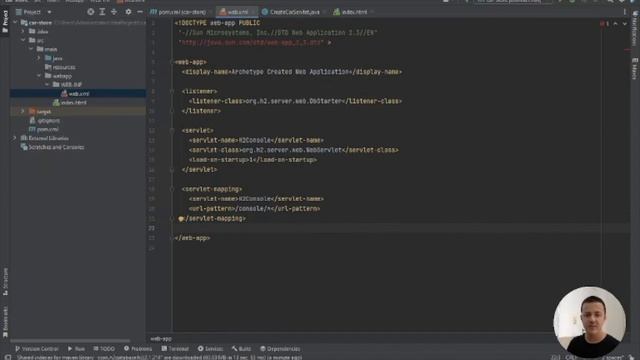Collapse the WEB-INF folder node

click(47, 85)
